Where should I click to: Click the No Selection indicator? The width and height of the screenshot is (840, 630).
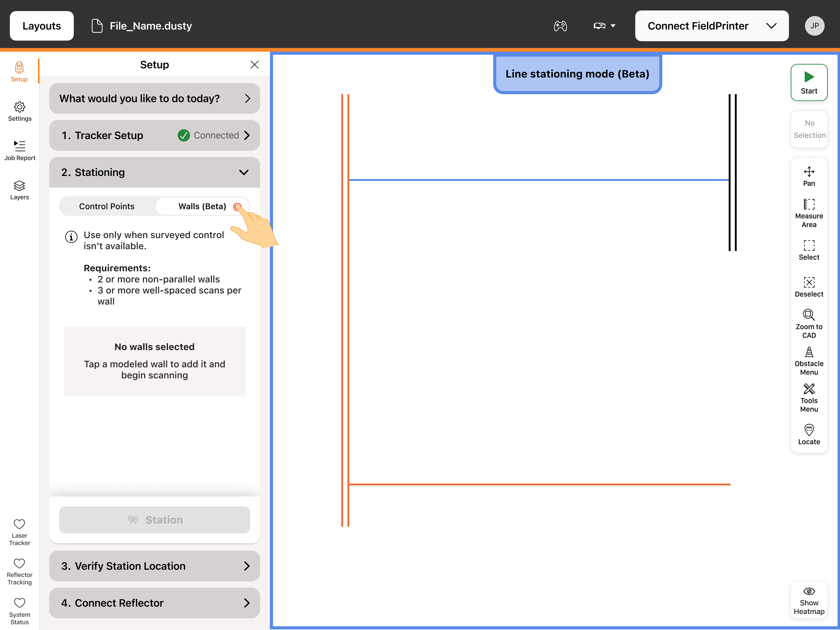click(x=809, y=129)
